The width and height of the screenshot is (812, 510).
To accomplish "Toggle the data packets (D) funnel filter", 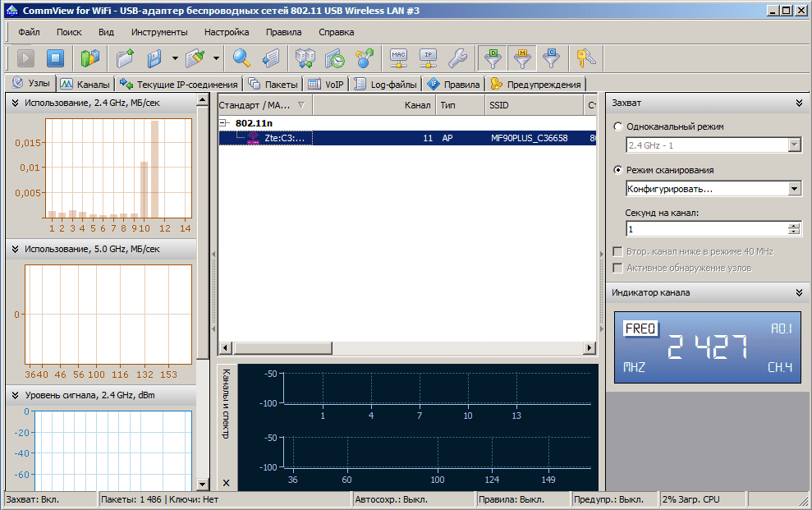I will tap(493, 58).
